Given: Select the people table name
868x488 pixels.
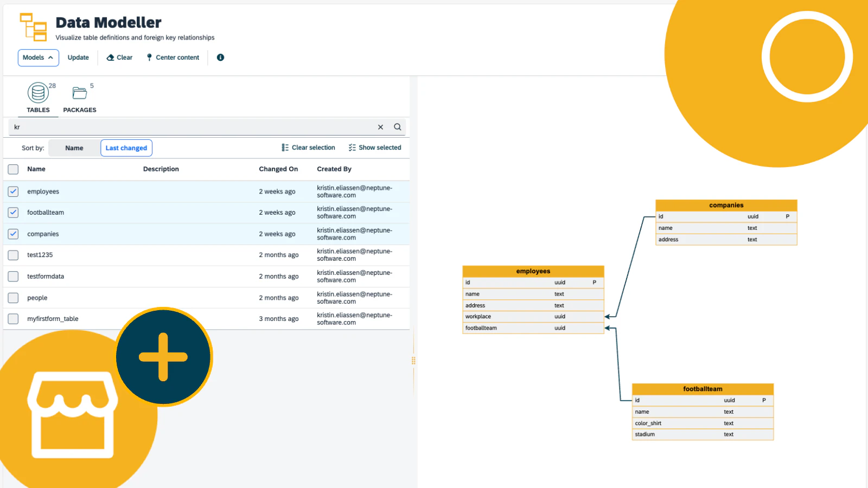Looking at the screenshot, I should [37, 298].
